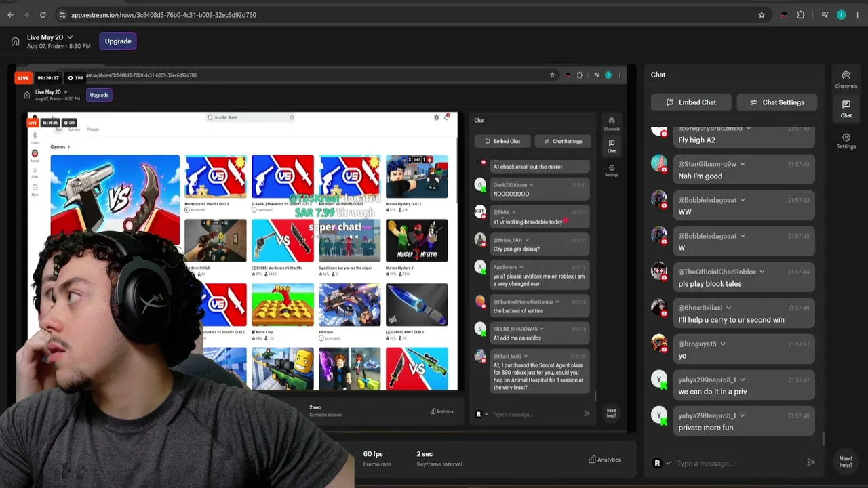
Task: Go back with the browser back arrow
Action: coord(10,15)
